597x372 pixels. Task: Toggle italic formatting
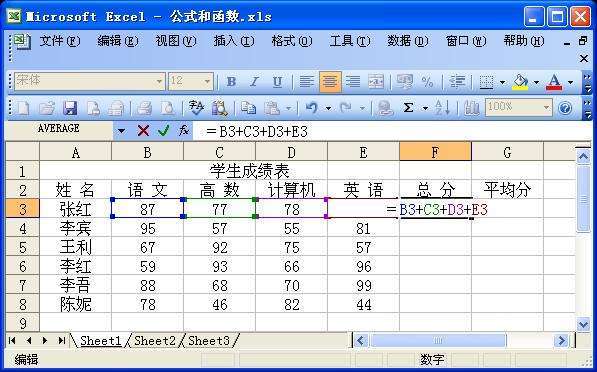coord(254,81)
